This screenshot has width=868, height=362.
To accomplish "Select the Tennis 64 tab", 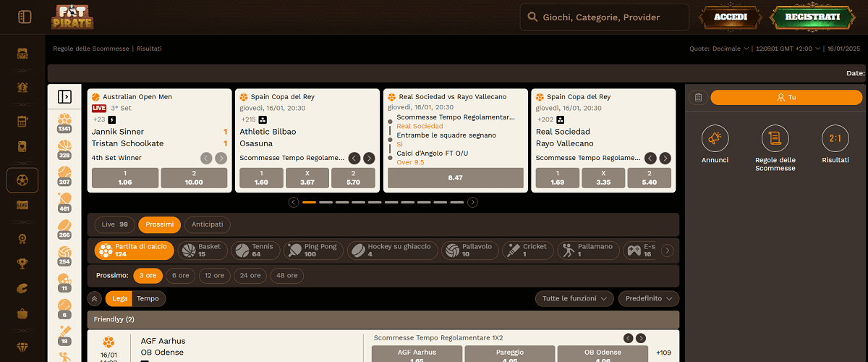I will 256,251.
